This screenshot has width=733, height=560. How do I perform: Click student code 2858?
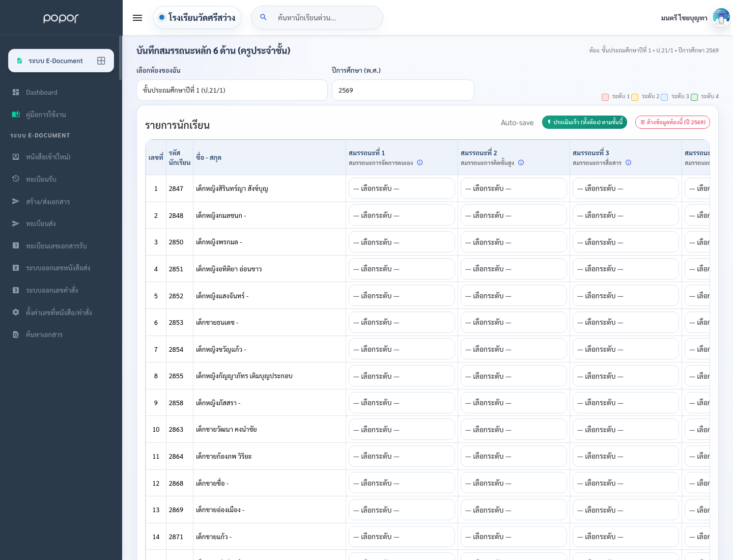(176, 403)
